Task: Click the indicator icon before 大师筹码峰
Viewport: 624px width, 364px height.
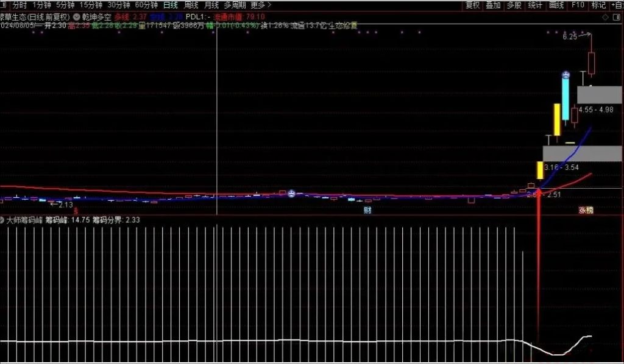Action: coord(4,220)
